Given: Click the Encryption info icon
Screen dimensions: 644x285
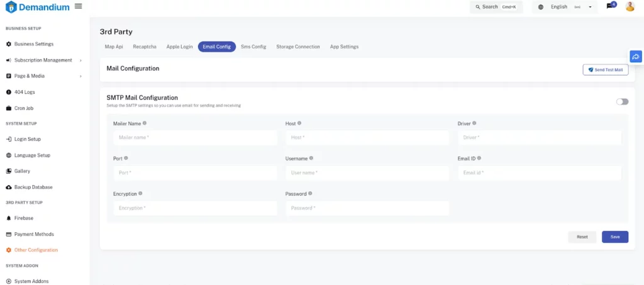Looking at the screenshot, I should [140, 193].
